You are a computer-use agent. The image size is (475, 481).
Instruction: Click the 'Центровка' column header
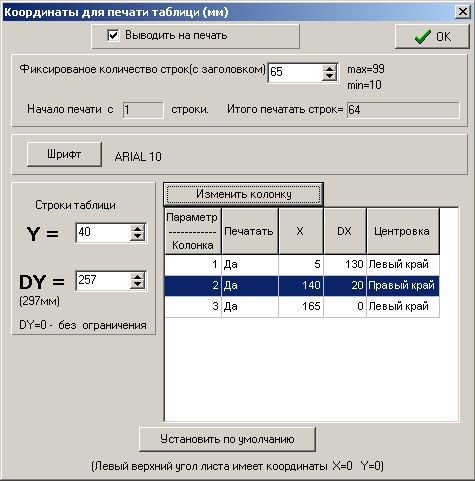[x=403, y=231]
